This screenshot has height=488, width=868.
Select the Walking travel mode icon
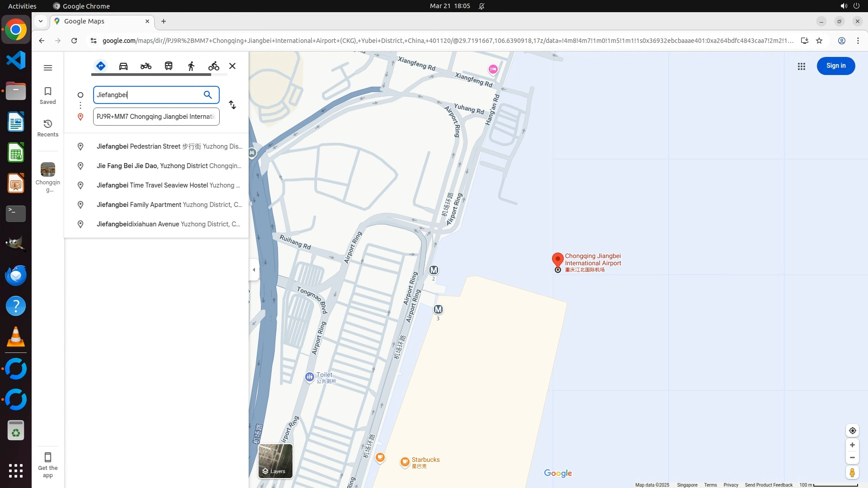click(191, 66)
